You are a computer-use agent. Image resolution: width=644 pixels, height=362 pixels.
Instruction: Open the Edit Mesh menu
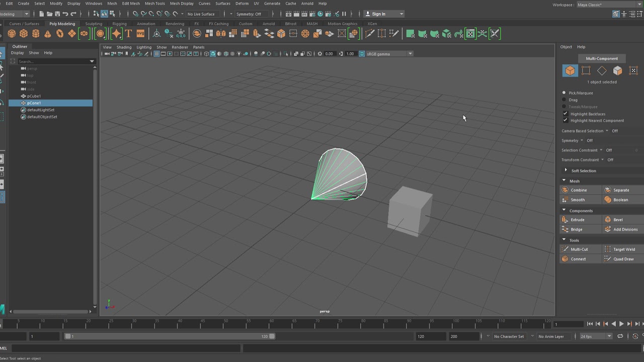pyautogui.click(x=131, y=4)
